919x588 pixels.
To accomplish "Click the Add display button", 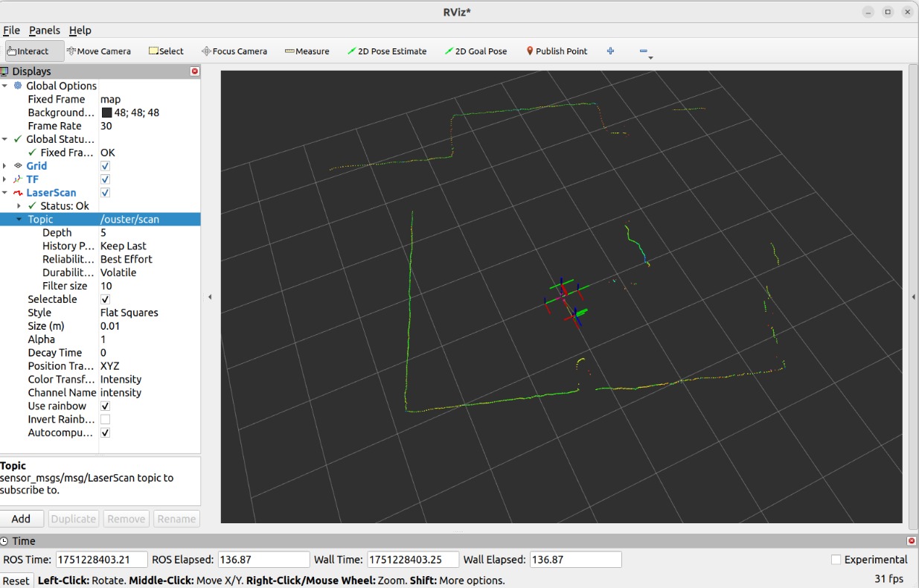I will (21, 519).
